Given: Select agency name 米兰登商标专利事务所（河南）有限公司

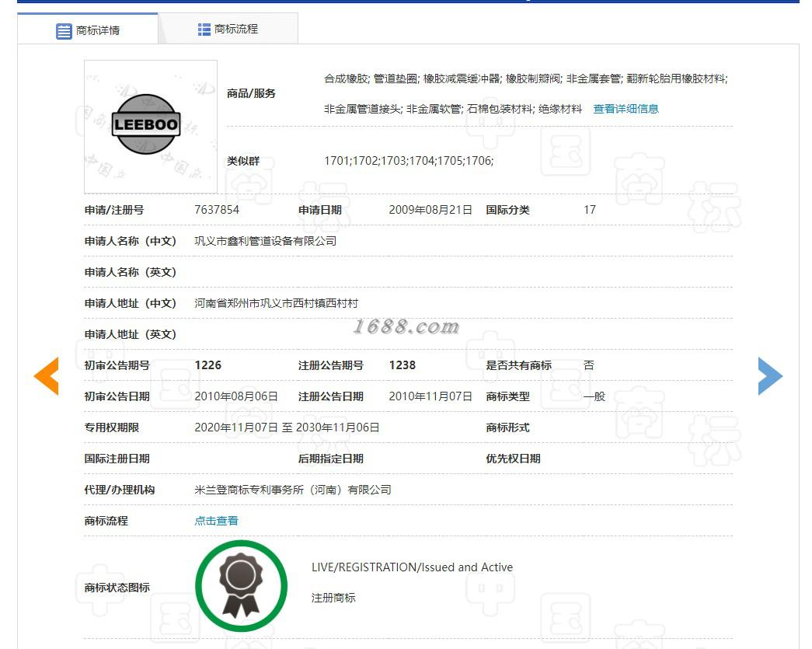Looking at the screenshot, I should pyautogui.click(x=293, y=490).
